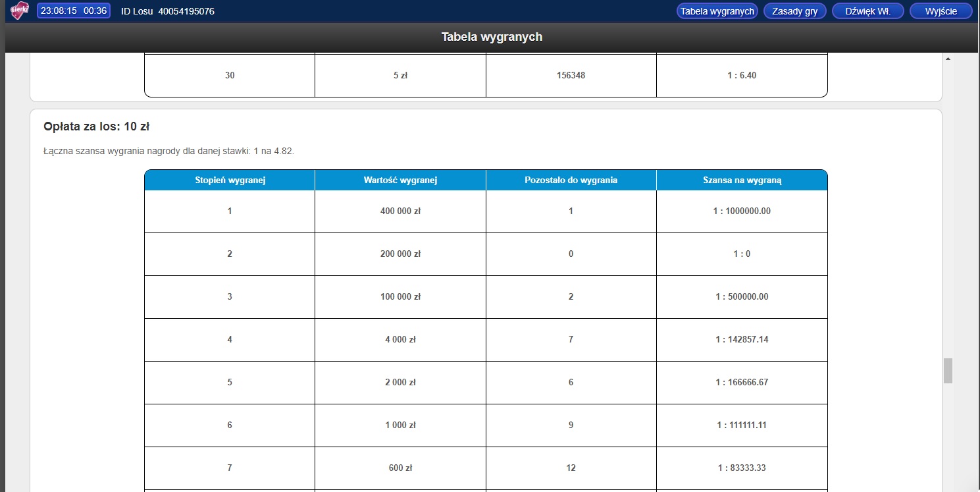Click the 1 : 142857.14 odds cell
The image size is (980, 492).
[x=742, y=340]
